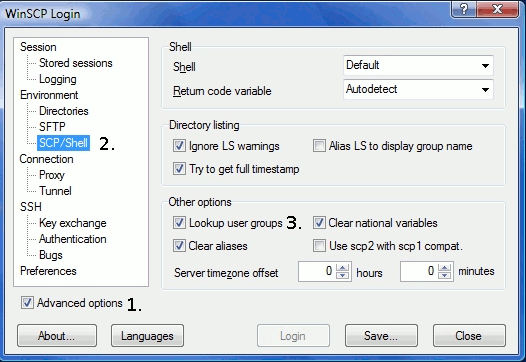Viewport: 526px width, 362px height.
Task: Click the Save... button
Action: pyautogui.click(x=381, y=335)
